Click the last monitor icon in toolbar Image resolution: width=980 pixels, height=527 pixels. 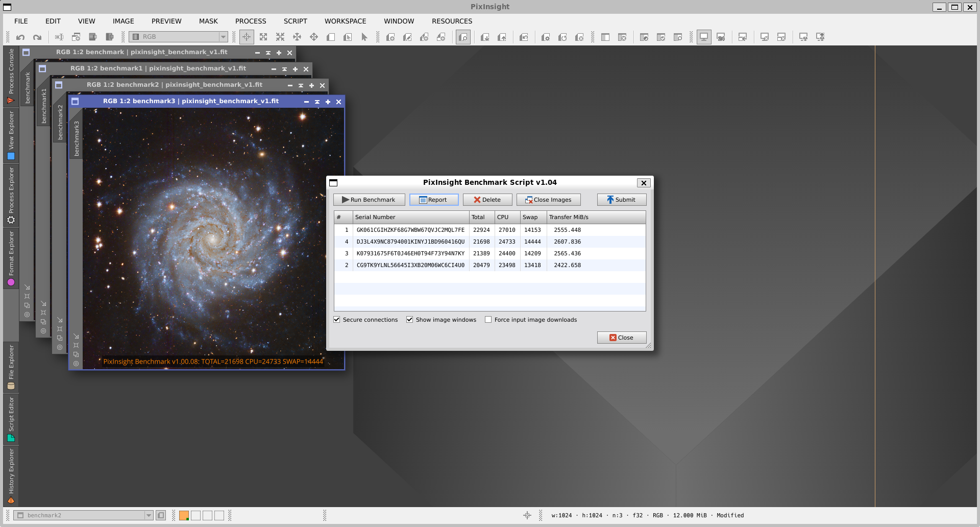(820, 37)
